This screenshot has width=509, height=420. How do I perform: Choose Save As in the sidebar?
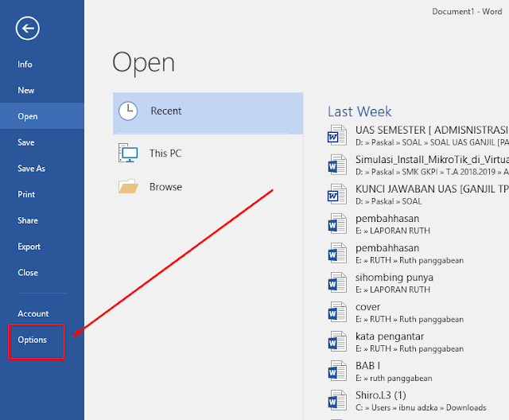32,168
